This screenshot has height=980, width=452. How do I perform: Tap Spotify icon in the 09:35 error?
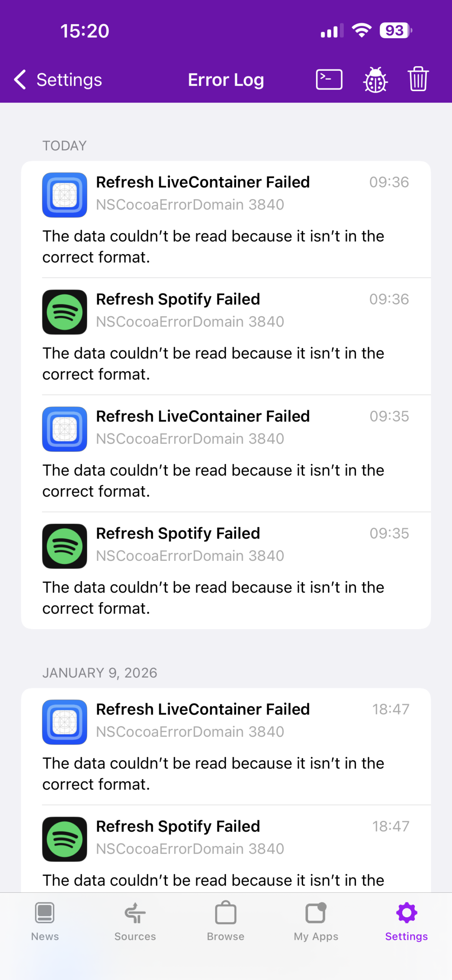coord(65,546)
